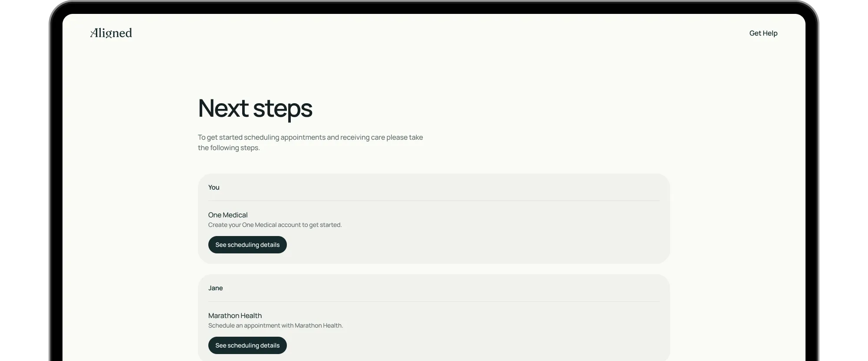Viewport: 868px width, 361px height.
Task: Select the Next steps heading
Action: pyautogui.click(x=255, y=108)
